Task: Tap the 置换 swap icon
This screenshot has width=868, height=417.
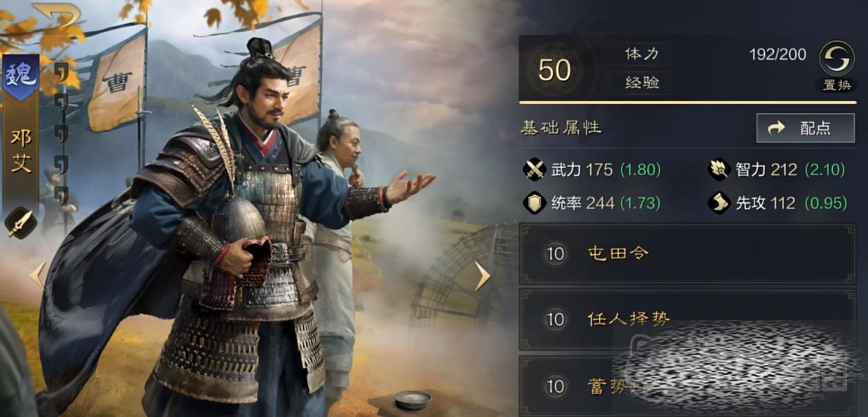Action: (x=837, y=59)
